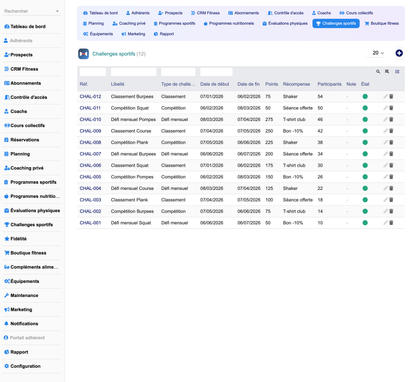Edit CHAL-012 using its pencil icon
The image size is (416, 382).
(x=385, y=96)
